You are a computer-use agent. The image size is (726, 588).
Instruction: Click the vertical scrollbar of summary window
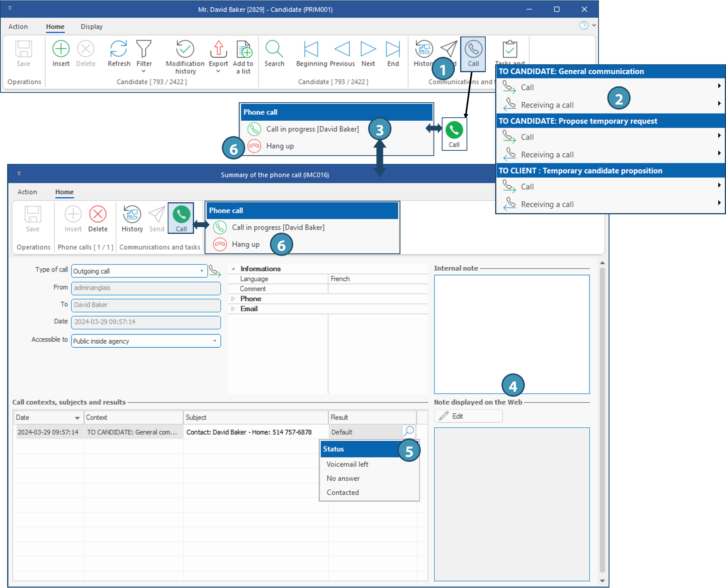tap(602, 414)
